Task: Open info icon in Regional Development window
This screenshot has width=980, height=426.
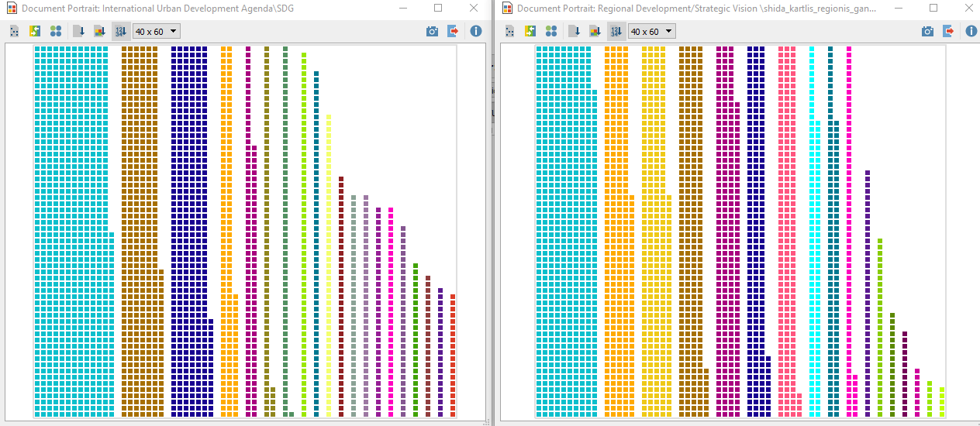Action: coord(971,32)
